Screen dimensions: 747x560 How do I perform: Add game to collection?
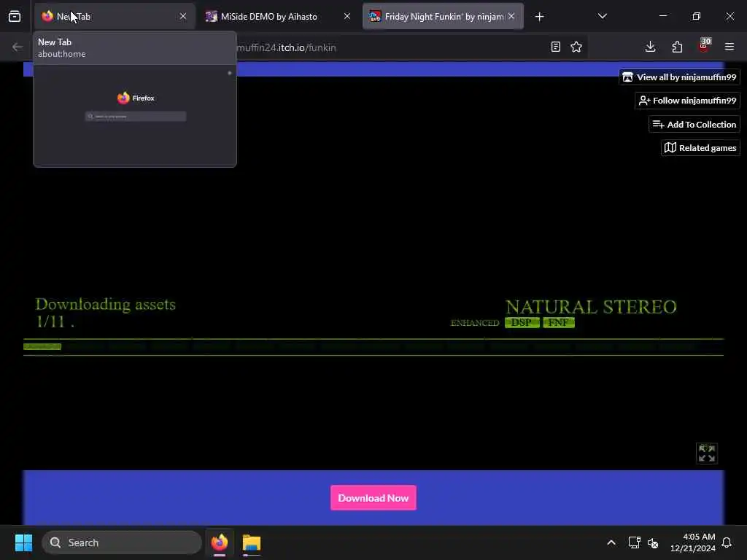694,124
